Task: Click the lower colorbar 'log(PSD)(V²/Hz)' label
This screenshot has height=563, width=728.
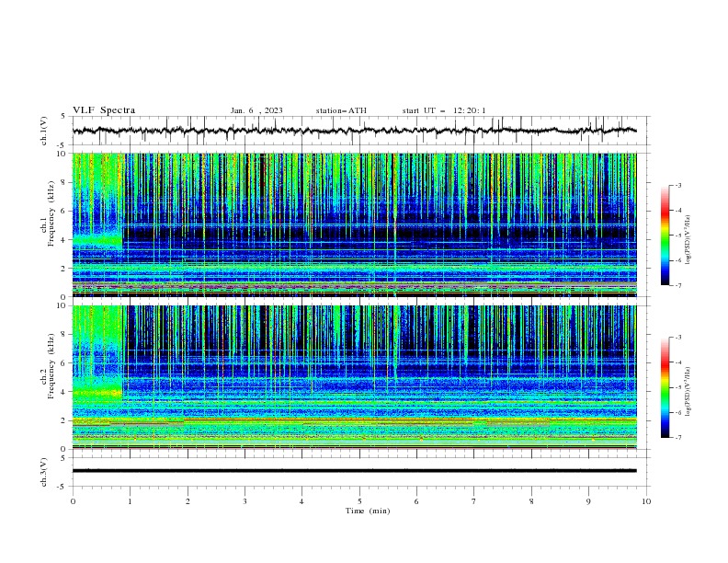Action: pyautogui.click(x=688, y=391)
